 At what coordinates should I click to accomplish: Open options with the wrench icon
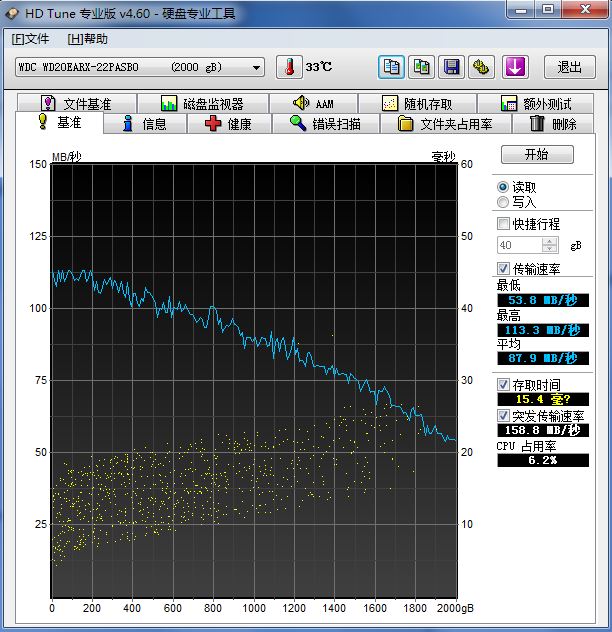point(482,67)
